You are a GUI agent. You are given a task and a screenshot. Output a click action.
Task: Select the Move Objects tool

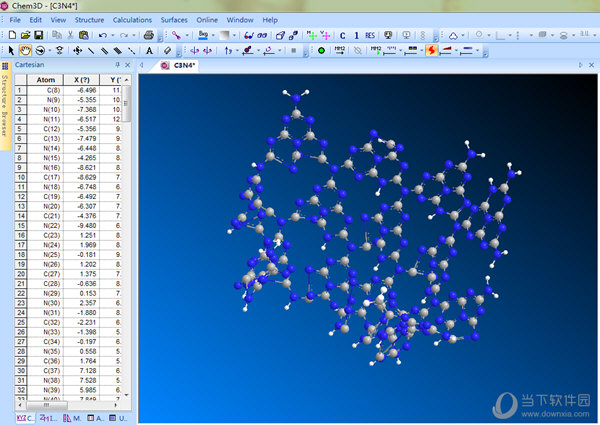click(78, 50)
